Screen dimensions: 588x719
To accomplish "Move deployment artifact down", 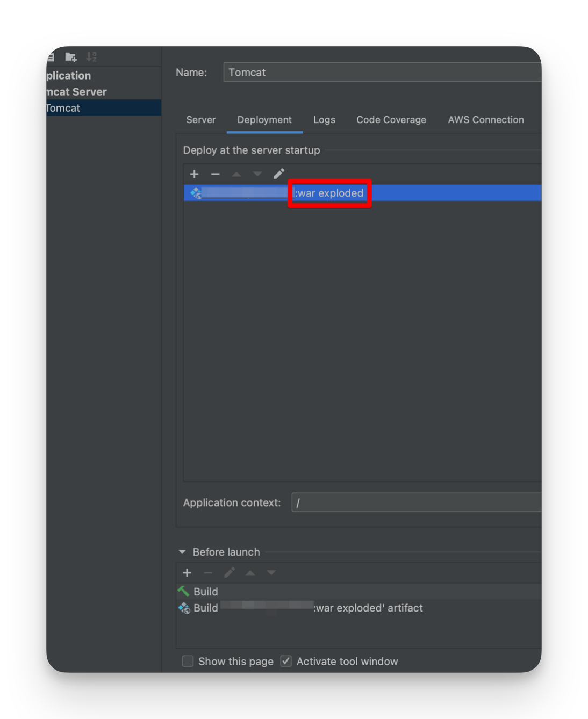I will click(x=257, y=174).
